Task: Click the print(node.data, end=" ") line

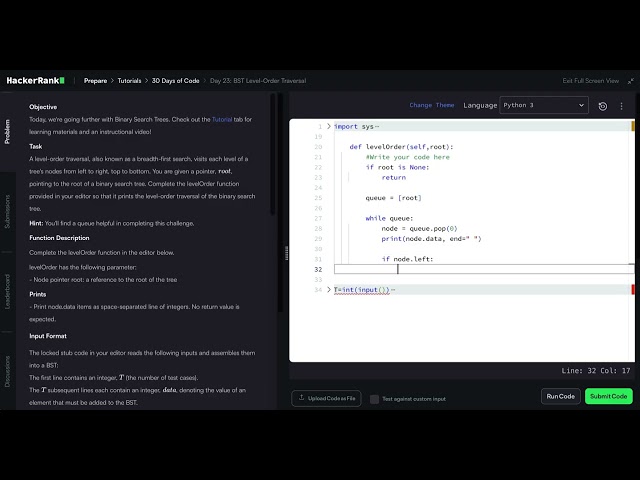Action: click(431, 239)
